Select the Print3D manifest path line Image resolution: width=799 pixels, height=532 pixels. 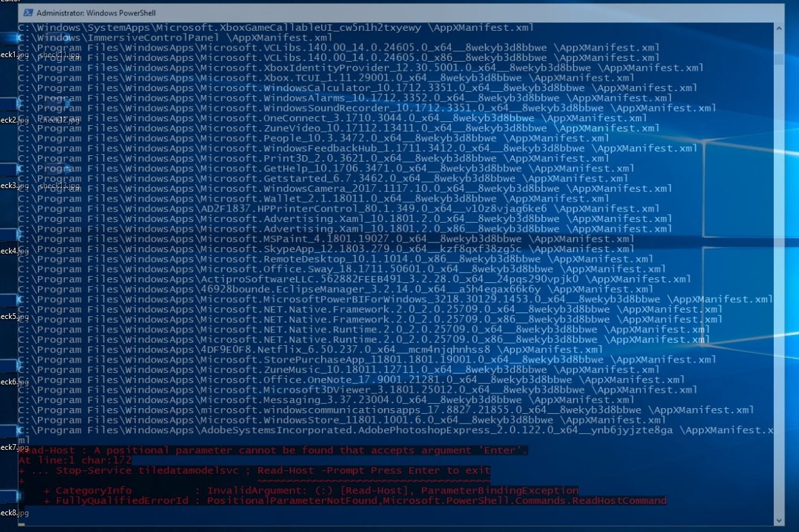tap(313, 159)
